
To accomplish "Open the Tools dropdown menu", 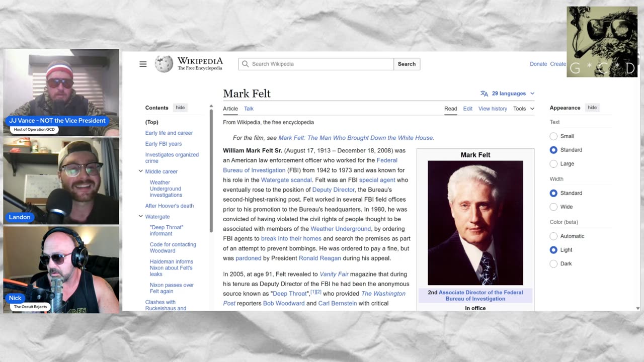I will point(523,109).
